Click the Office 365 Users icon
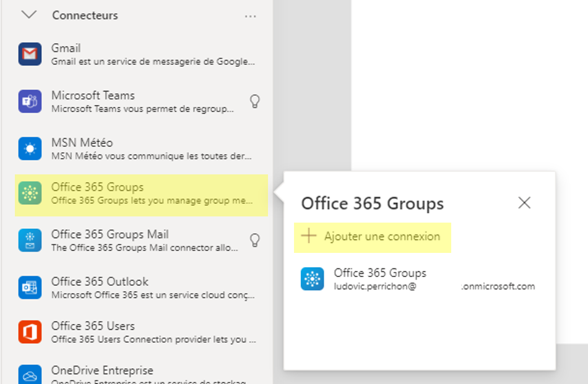 pos(30,332)
